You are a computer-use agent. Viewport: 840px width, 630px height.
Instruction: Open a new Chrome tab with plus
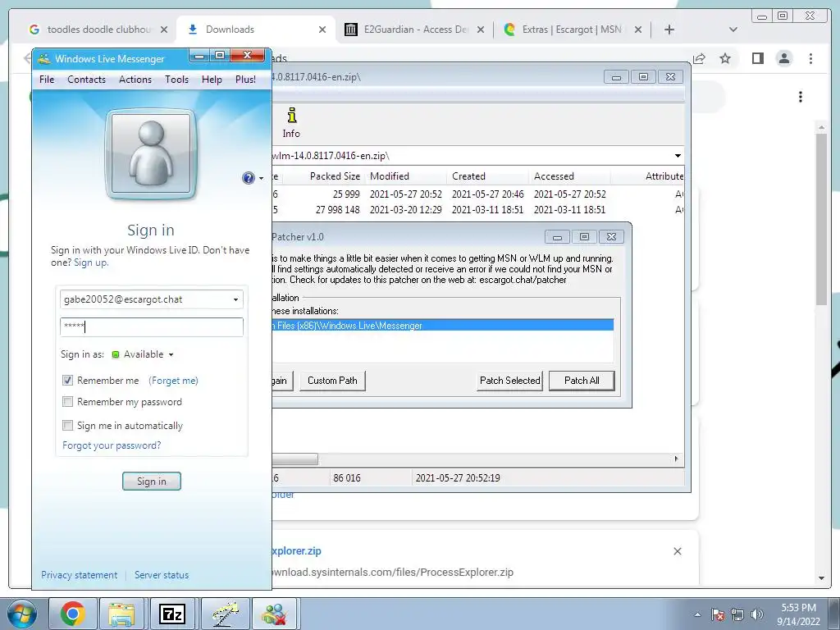pyautogui.click(x=669, y=30)
